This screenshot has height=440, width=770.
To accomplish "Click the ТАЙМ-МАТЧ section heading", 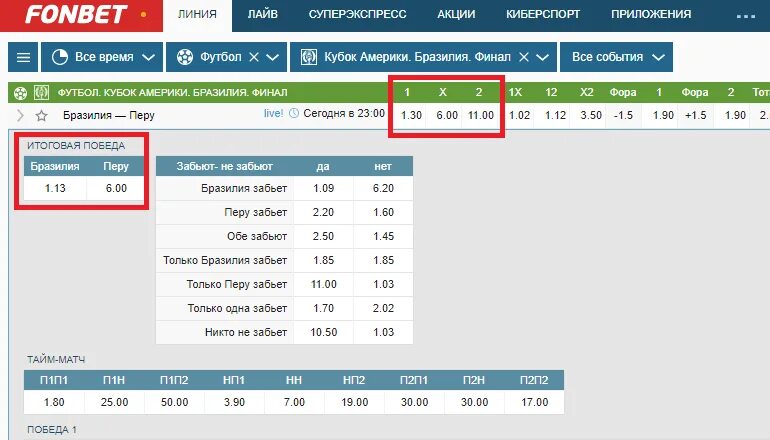I will click(56, 359).
